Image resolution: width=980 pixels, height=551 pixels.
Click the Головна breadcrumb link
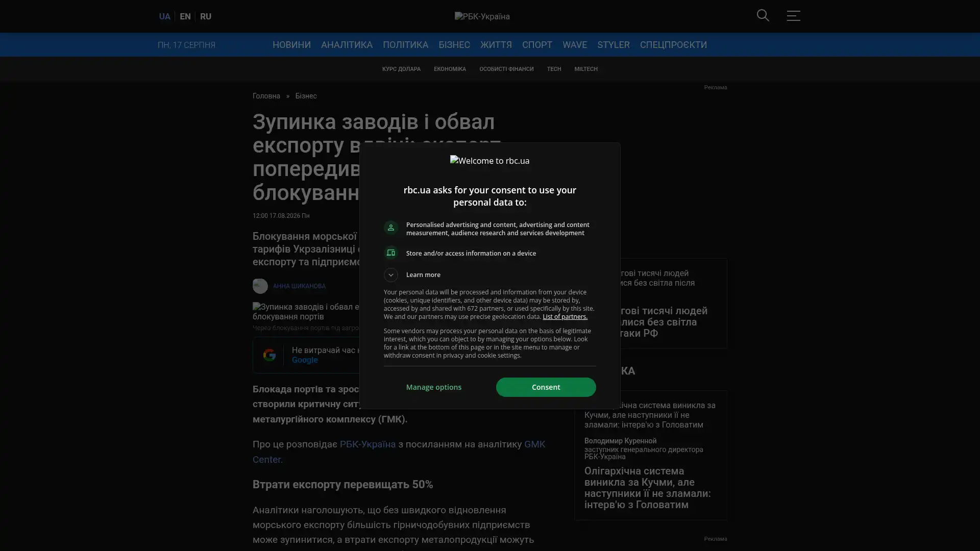266,96
